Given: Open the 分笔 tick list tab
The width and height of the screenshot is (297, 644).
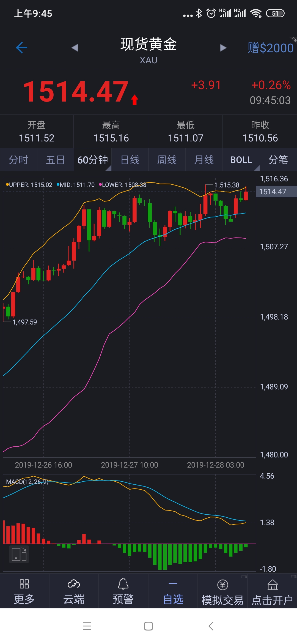Looking at the screenshot, I should [x=278, y=160].
